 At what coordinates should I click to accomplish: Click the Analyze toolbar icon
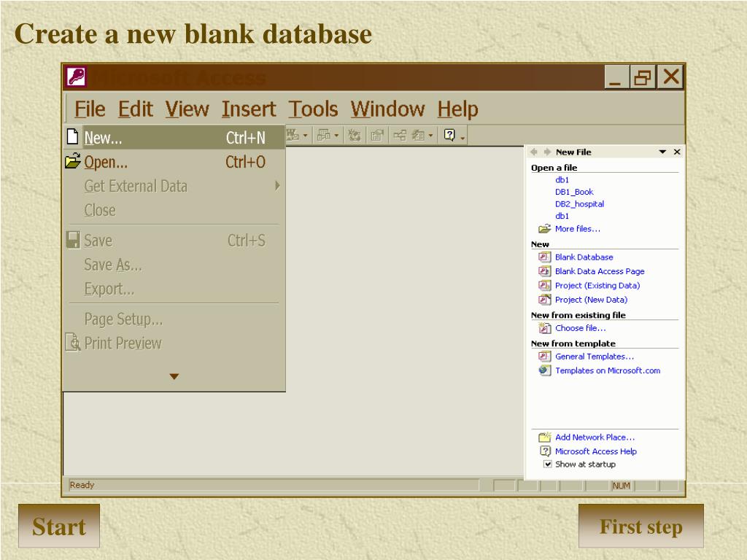tap(324, 135)
